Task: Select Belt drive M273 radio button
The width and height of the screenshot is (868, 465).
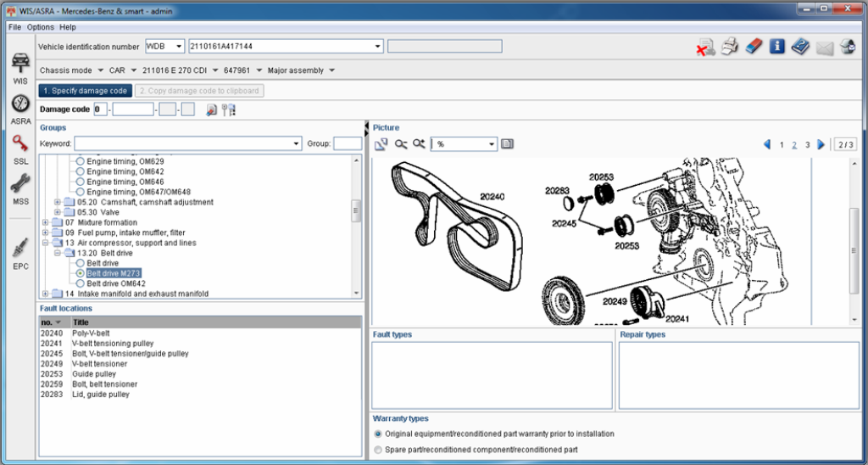Action: (80, 273)
